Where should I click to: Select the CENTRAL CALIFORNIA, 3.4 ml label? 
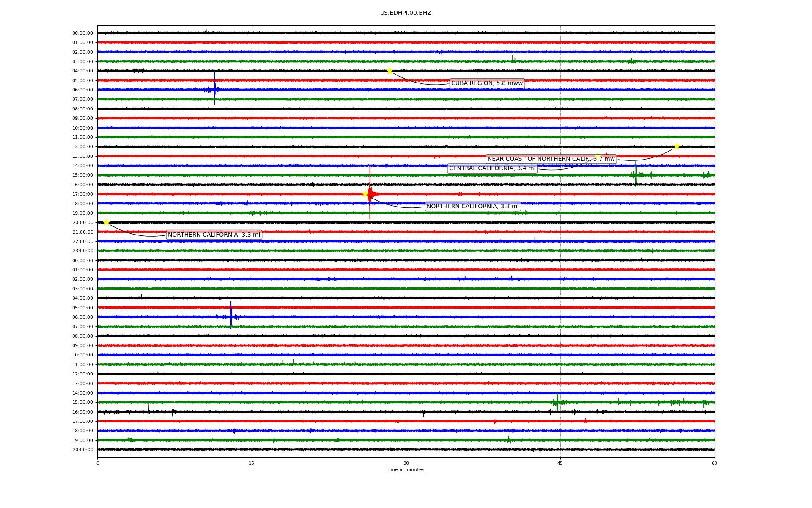(492, 168)
